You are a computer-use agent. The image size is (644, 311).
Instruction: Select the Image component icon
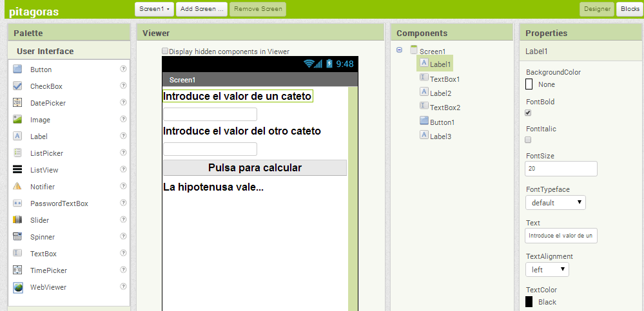(17, 120)
